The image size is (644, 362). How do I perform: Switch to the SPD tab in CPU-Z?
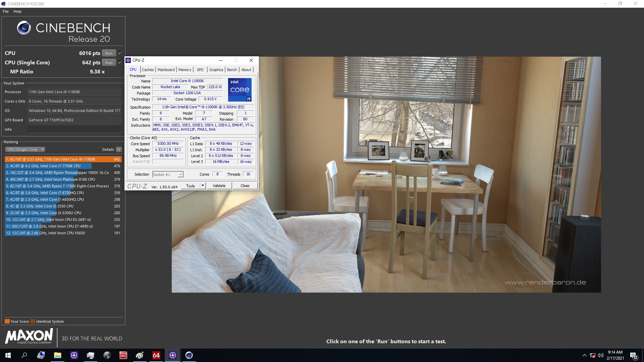tap(200, 70)
